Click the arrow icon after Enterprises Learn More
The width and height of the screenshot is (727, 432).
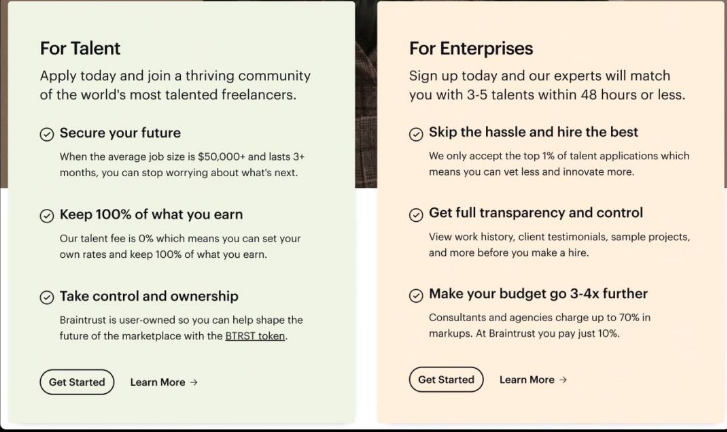click(563, 380)
